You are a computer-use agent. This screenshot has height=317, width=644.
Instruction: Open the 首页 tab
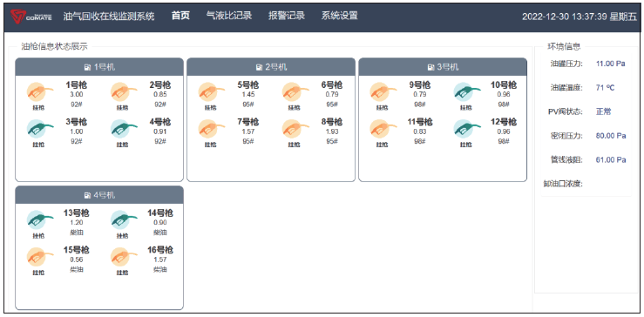tap(180, 16)
